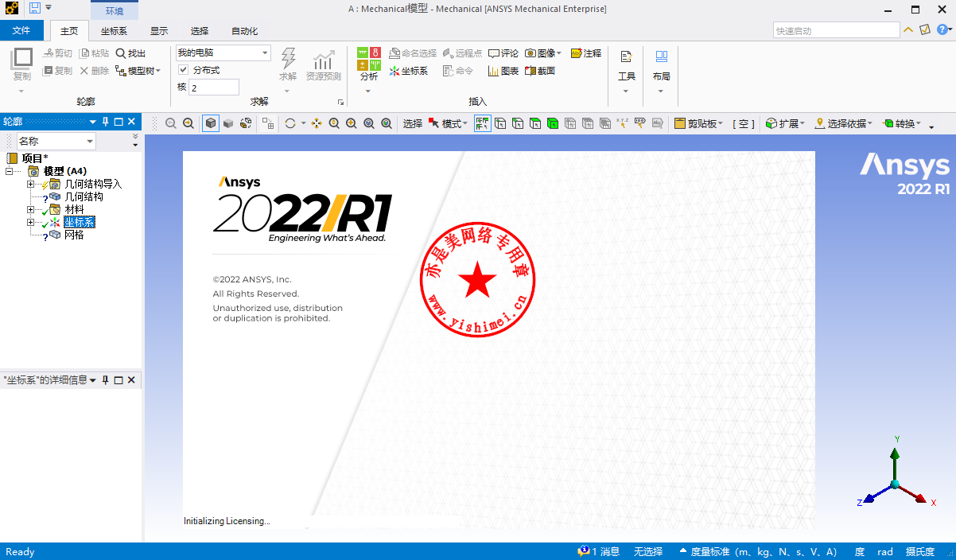Expand the 材料 tree node
The height and width of the screenshot is (560, 956).
point(31,209)
